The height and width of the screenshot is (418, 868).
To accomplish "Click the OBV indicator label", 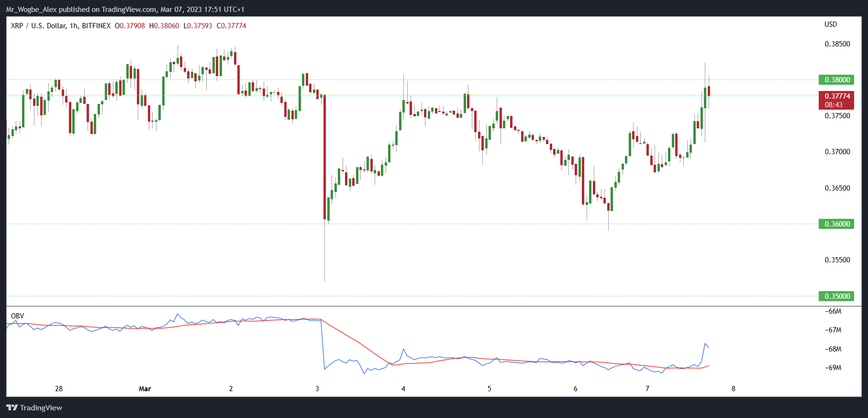I will point(17,316).
